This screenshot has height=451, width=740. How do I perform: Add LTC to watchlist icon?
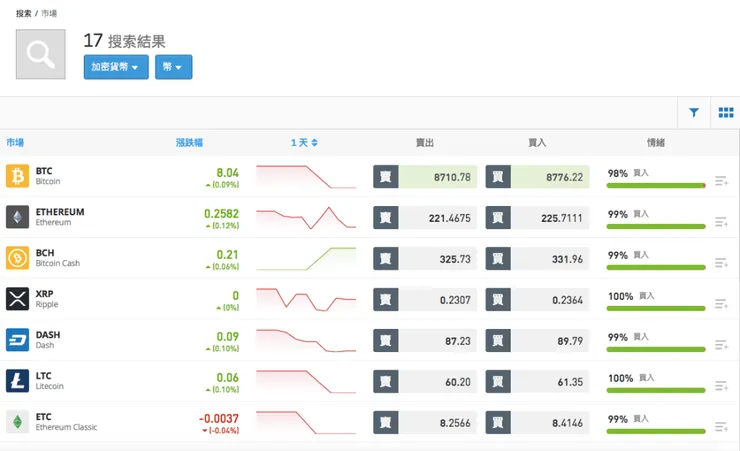pos(721,386)
